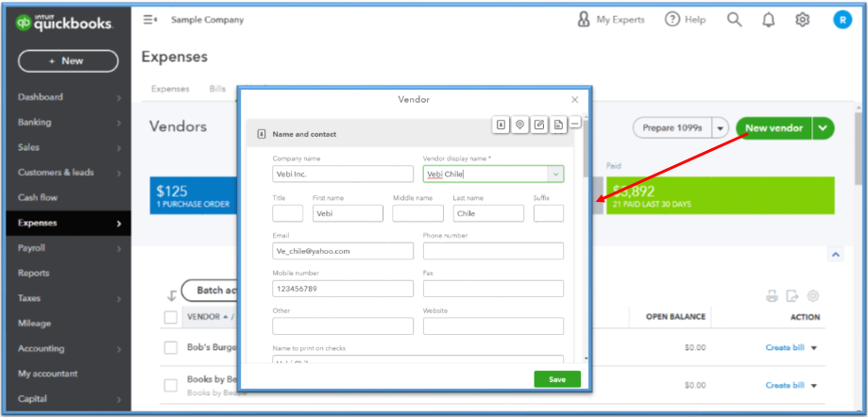Click the Mobile number field
The height and width of the screenshot is (417, 868).
pyautogui.click(x=343, y=289)
